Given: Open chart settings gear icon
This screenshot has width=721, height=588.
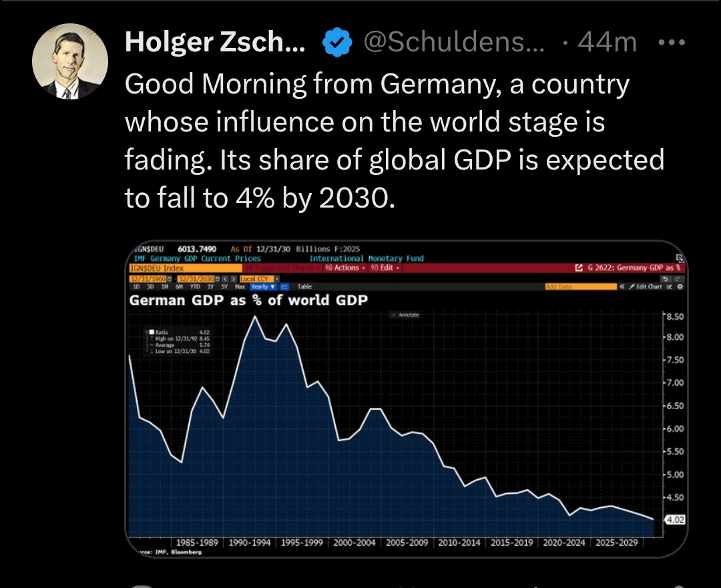Looking at the screenshot, I should [680, 287].
